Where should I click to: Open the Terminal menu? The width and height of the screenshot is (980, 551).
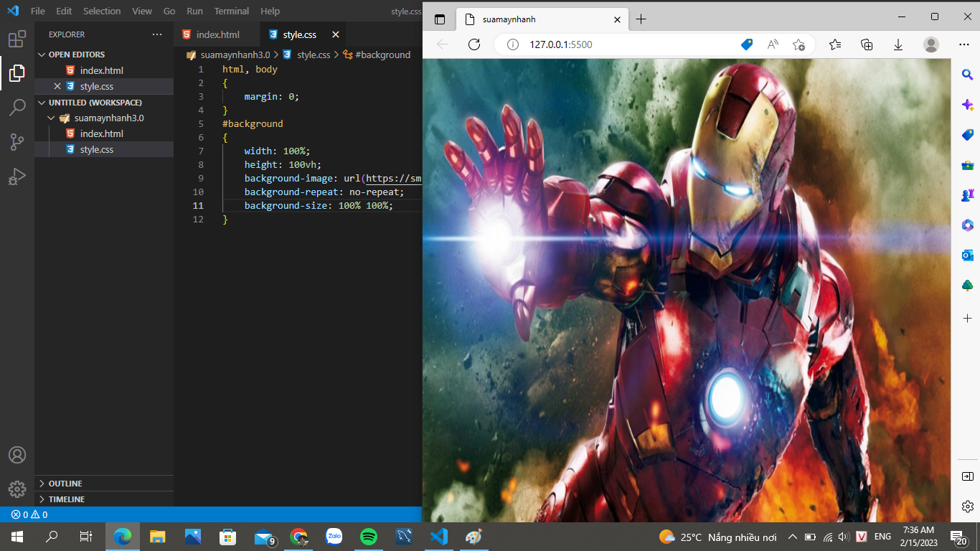[x=232, y=11]
